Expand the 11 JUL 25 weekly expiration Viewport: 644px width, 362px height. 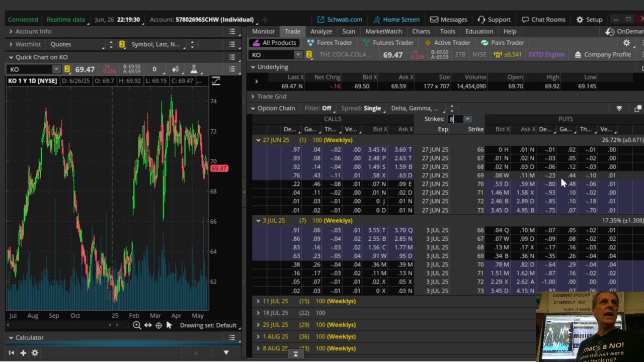pyautogui.click(x=258, y=301)
